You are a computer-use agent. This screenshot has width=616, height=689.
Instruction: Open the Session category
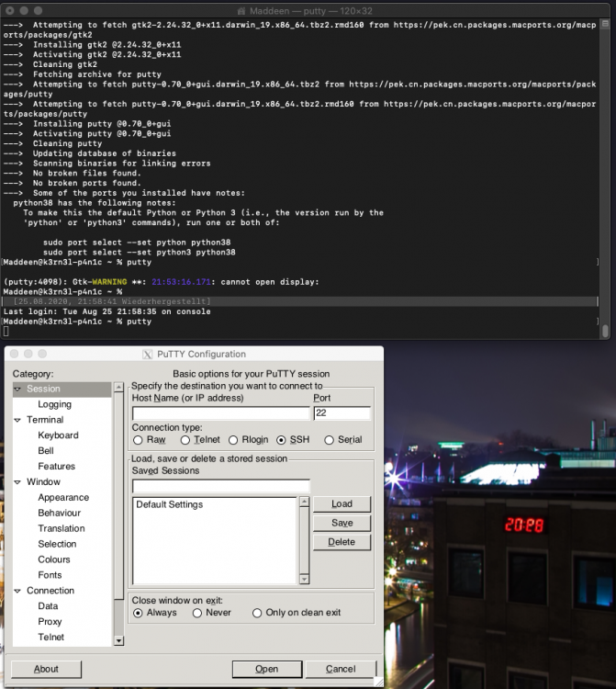coord(43,389)
